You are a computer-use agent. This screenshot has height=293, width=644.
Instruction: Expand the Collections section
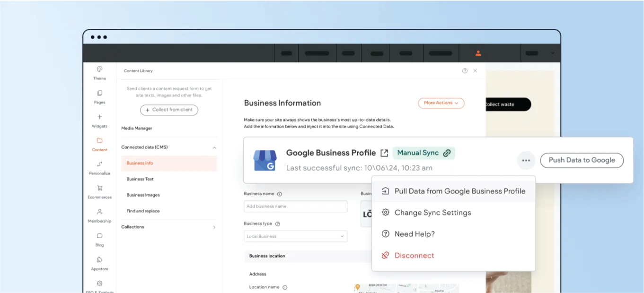[214, 227]
